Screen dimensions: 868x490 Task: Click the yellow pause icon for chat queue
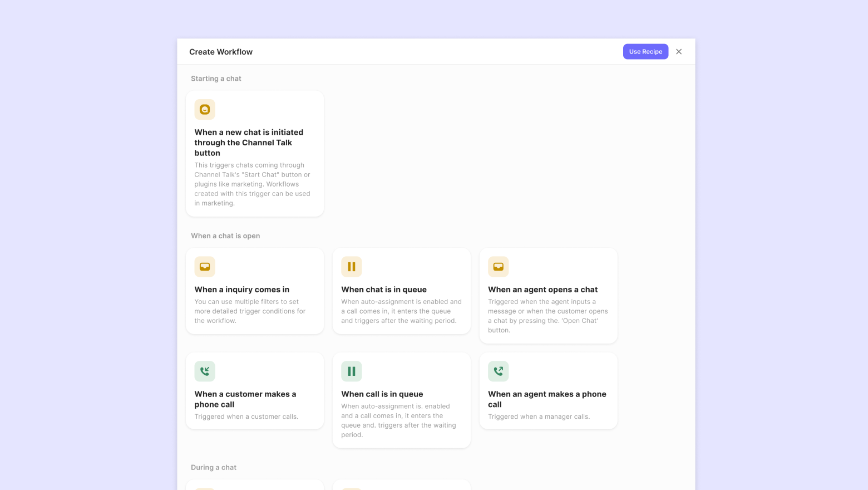pos(352,267)
